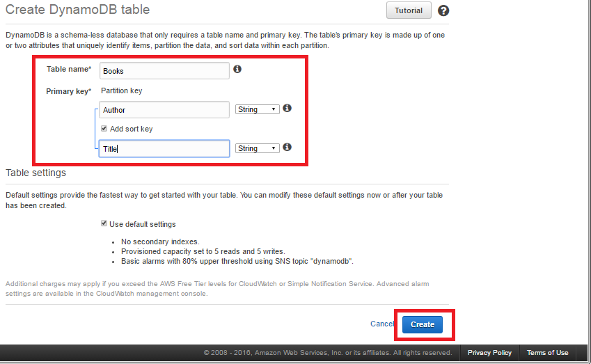
Task: Click the Amazon Web Services copyright text
Action: (x=328, y=353)
